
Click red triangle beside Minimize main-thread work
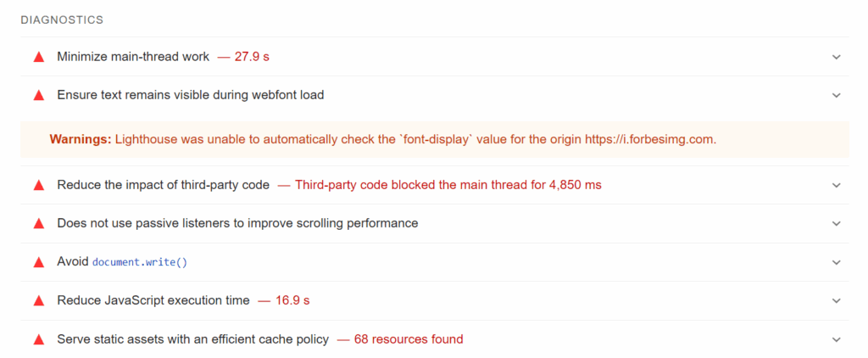(38, 57)
